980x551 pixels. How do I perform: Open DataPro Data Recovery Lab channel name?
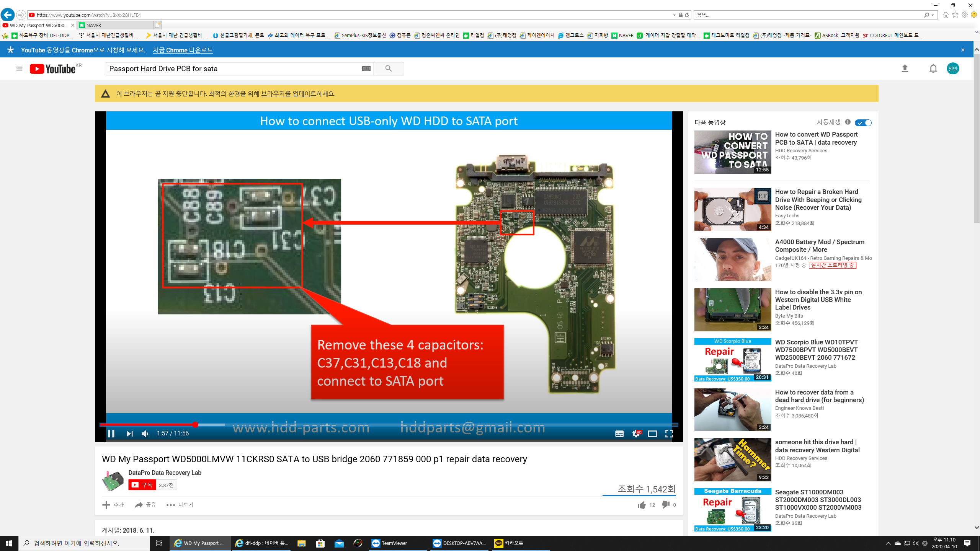coord(165,473)
